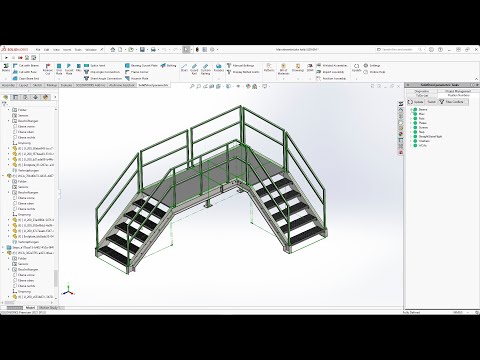480x360 pixels.
Task: Click the Home icon in top toolbar
Action: (113, 50)
